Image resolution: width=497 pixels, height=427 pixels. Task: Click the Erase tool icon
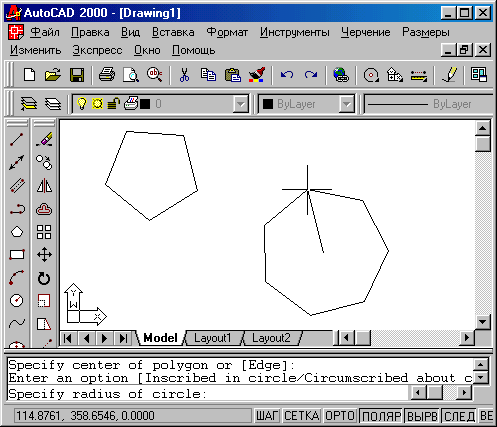[44, 140]
